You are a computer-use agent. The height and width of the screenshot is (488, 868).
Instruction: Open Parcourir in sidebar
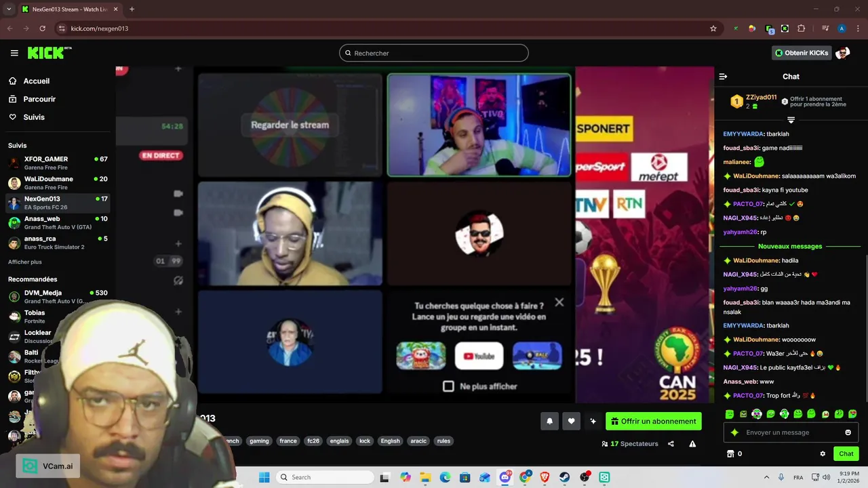(x=39, y=99)
